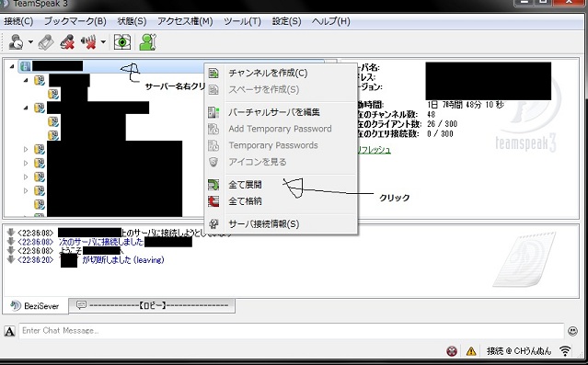Open the bookmark manager toolbar icon

pos(46,42)
